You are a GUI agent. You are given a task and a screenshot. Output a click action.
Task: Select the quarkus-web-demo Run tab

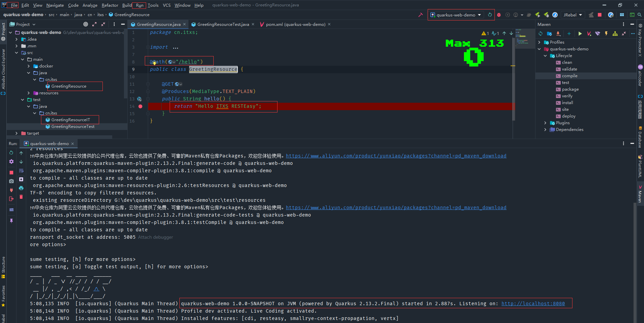[x=49, y=143]
